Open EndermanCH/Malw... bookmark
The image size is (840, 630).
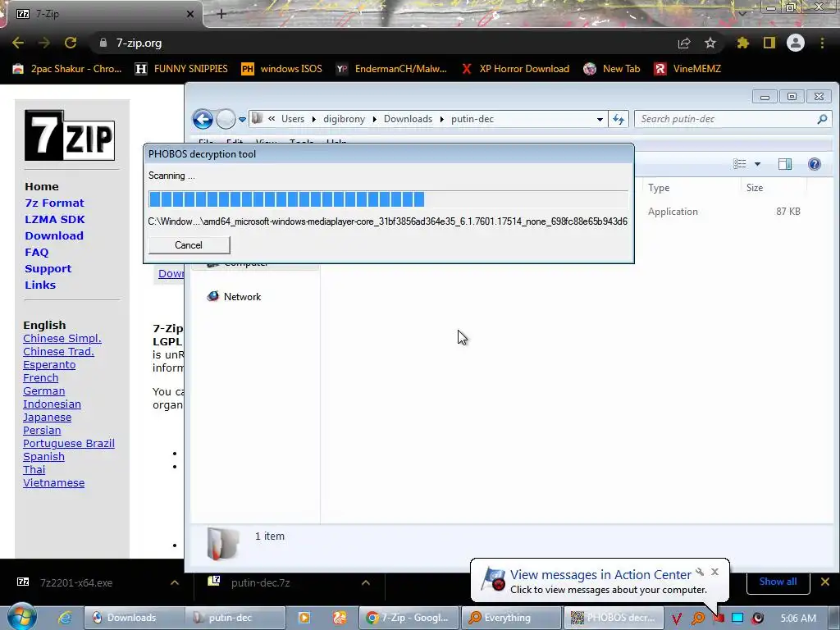click(x=391, y=69)
